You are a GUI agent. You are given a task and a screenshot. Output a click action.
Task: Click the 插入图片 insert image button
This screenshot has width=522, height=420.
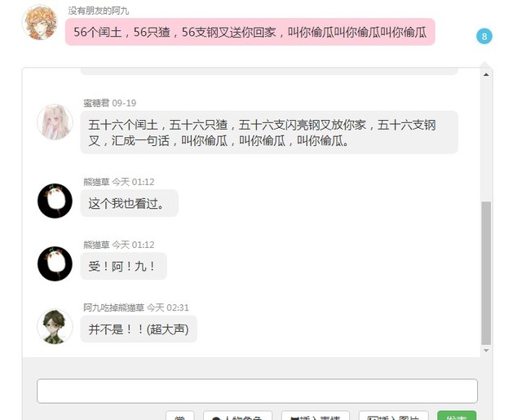coord(393,416)
